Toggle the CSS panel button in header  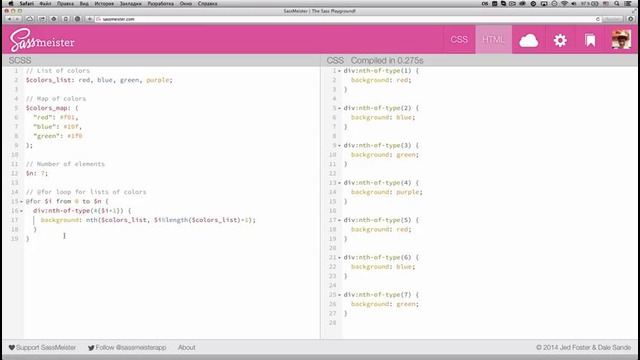[459, 40]
